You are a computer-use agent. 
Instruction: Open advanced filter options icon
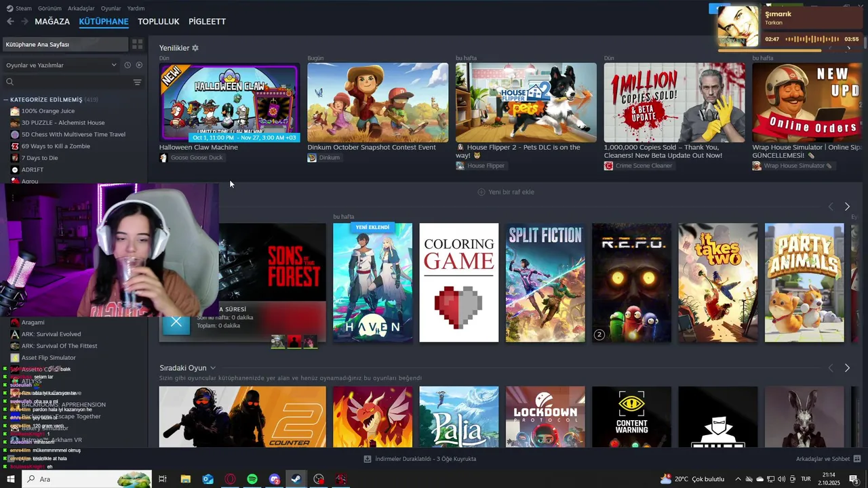tap(138, 82)
